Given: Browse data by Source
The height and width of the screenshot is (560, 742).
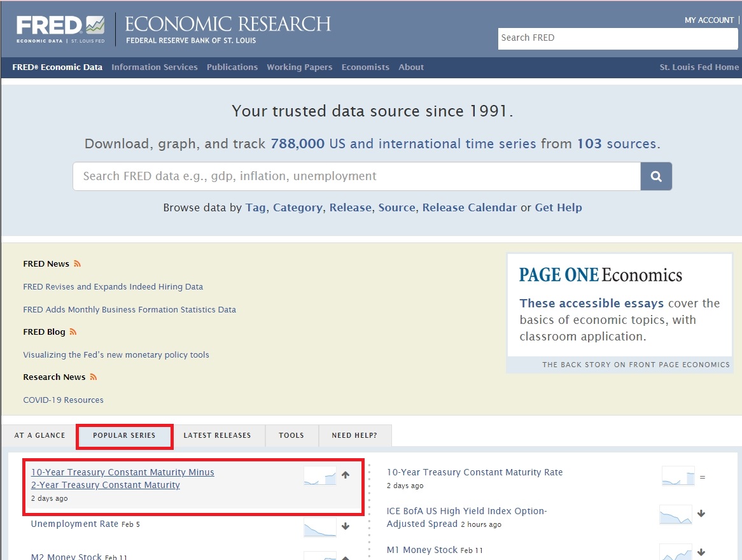Looking at the screenshot, I should [397, 208].
